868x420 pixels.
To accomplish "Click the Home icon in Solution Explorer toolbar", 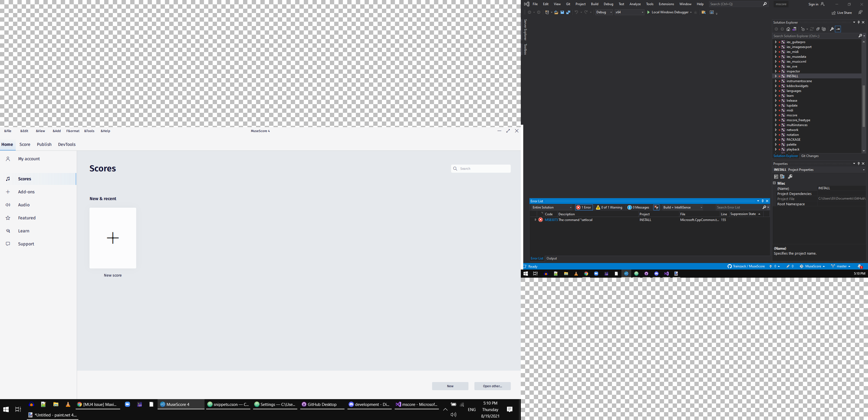I will click(789, 29).
